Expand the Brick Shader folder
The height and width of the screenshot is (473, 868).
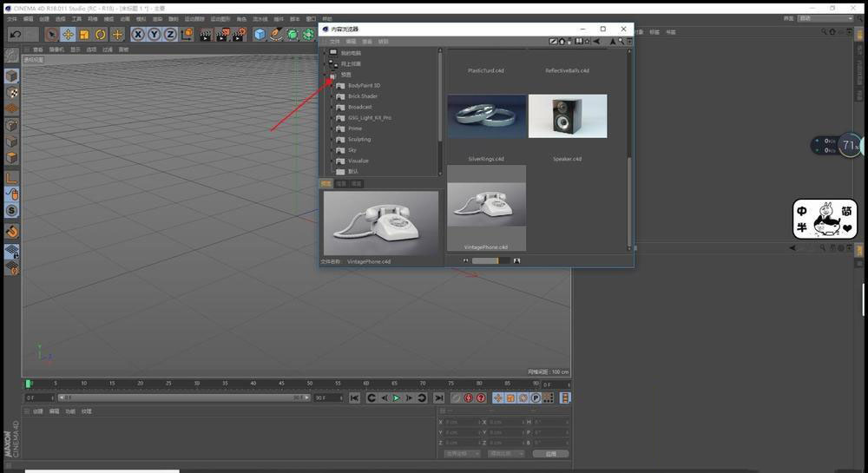[x=332, y=96]
